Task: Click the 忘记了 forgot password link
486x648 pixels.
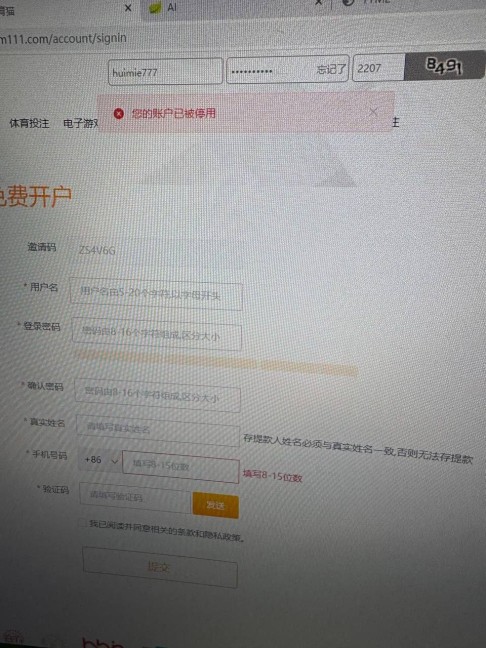Action: click(331, 69)
